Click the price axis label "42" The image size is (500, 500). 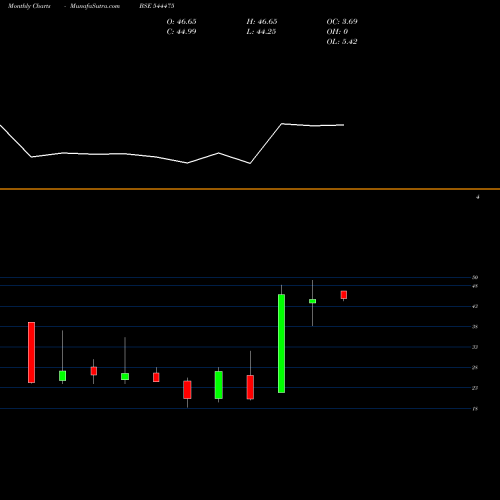[475, 306]
